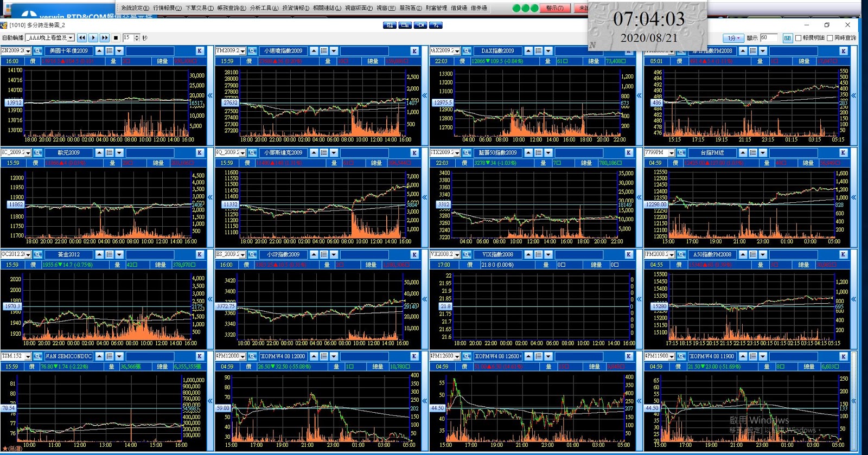Click list icon in 台指PM近 panel

[753, 153]
